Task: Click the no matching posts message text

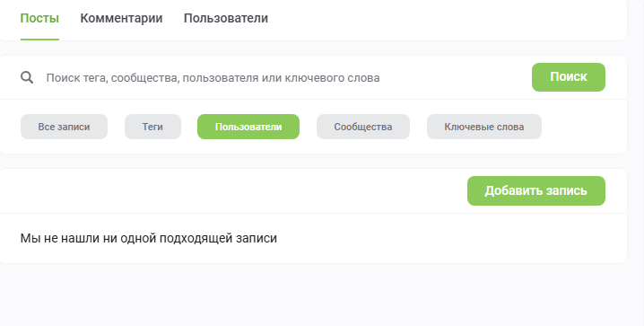Action: pos(149,238)
